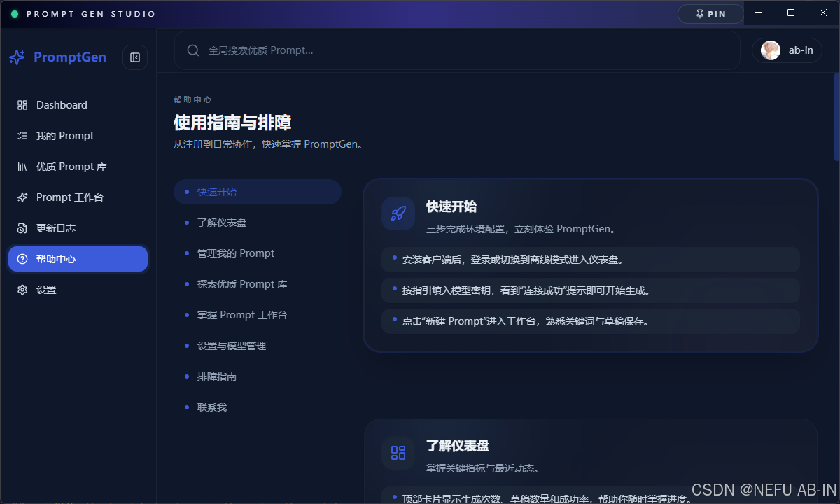
Task: Click the 设置 gear icon
Action: point(22,290)
